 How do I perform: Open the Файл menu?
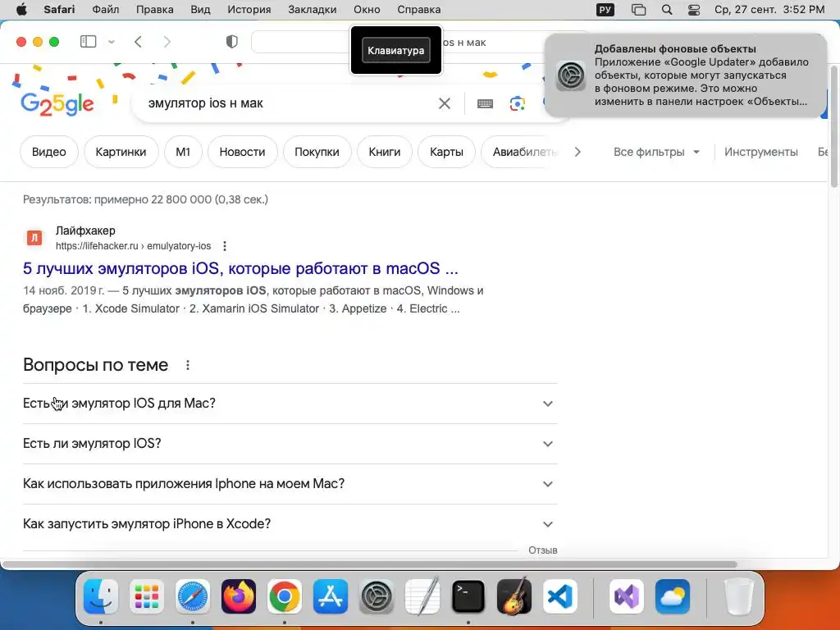pos(106,10)
